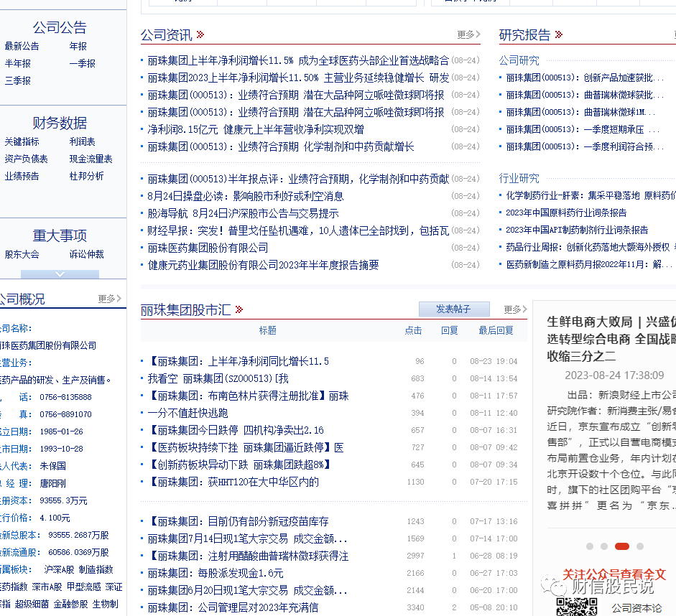Click the QR code image
676x616 pixels.
(x=576, y=607)
